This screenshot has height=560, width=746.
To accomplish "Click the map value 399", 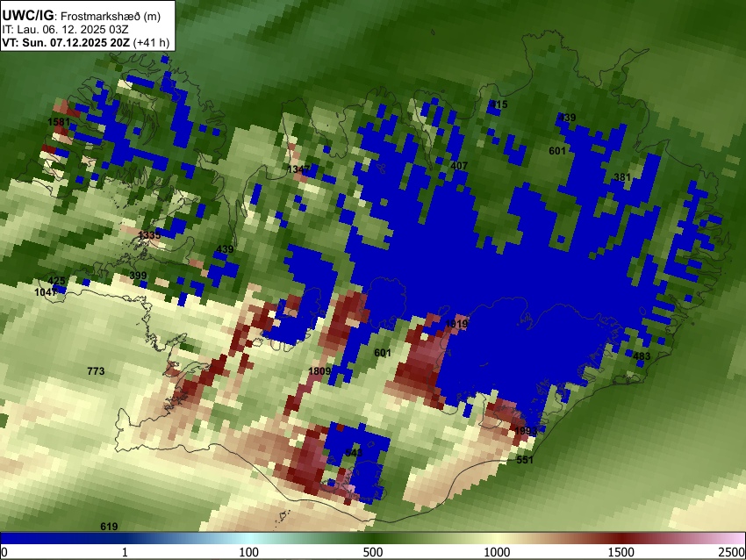I will pyautogui.click(x=138, y=276).
